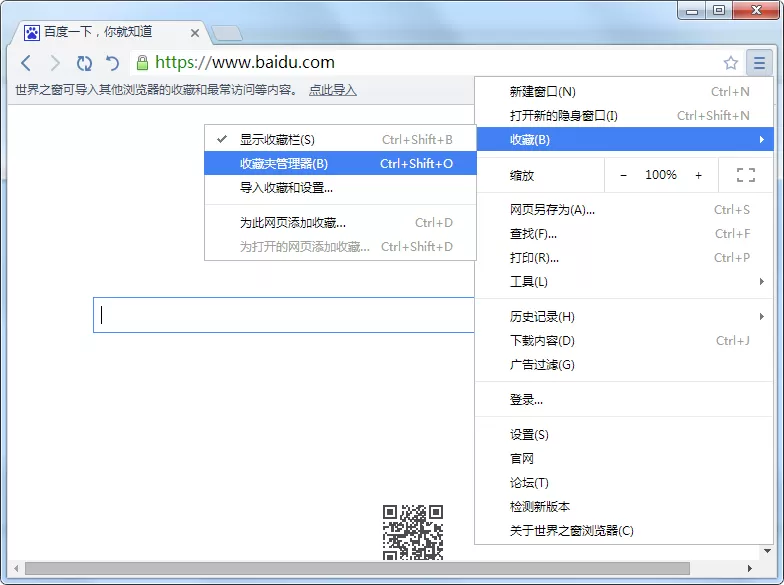Open 设置(S) menu entry

click(624, 434)
